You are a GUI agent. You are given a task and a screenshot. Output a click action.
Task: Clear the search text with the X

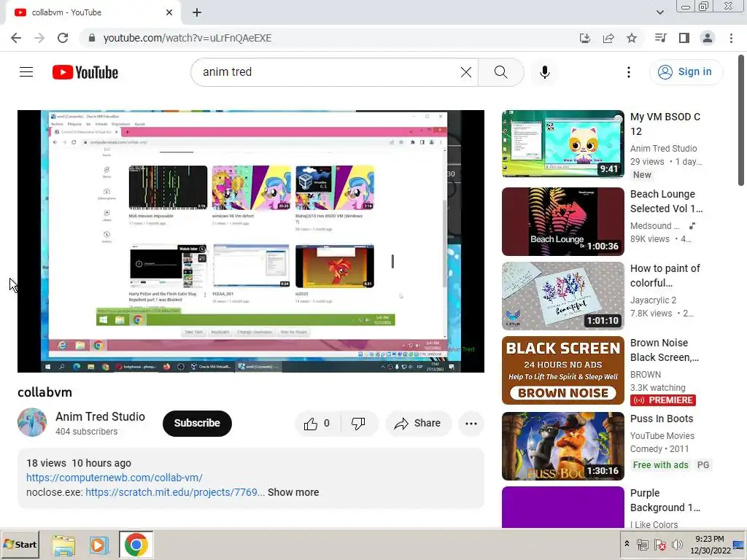466,72
